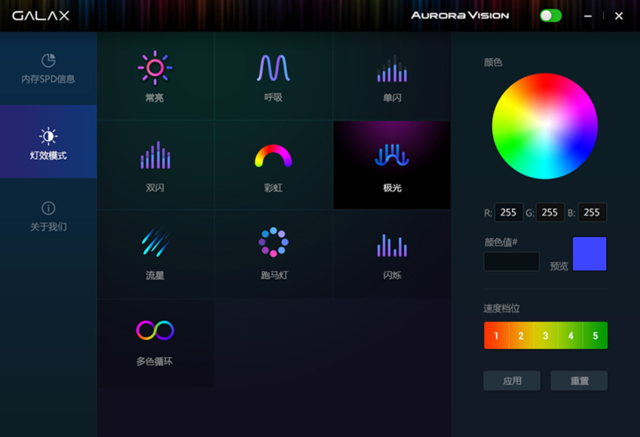Choose the 呼吸 breathing light effect
640x437 pixels.
(x=273, y=68)
